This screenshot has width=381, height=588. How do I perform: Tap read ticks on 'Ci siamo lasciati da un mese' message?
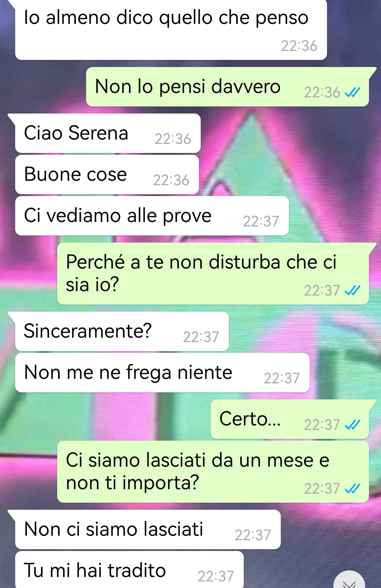[352, 489]
